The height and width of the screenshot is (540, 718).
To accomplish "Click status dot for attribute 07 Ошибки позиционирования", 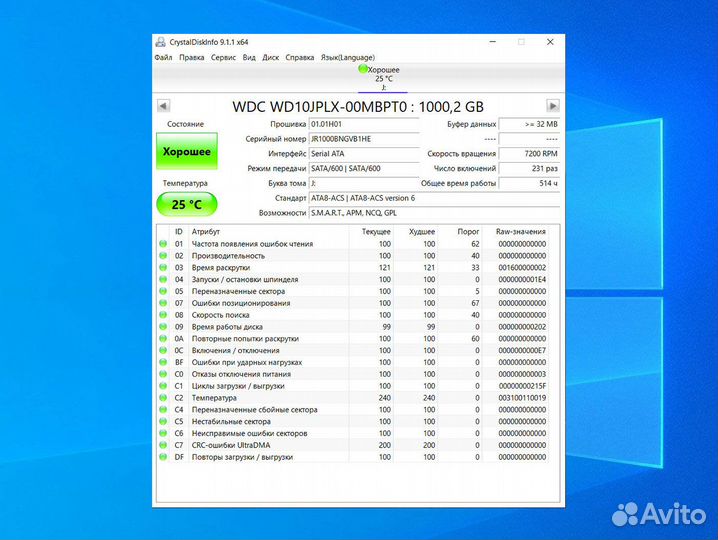I will coord(163,303).
